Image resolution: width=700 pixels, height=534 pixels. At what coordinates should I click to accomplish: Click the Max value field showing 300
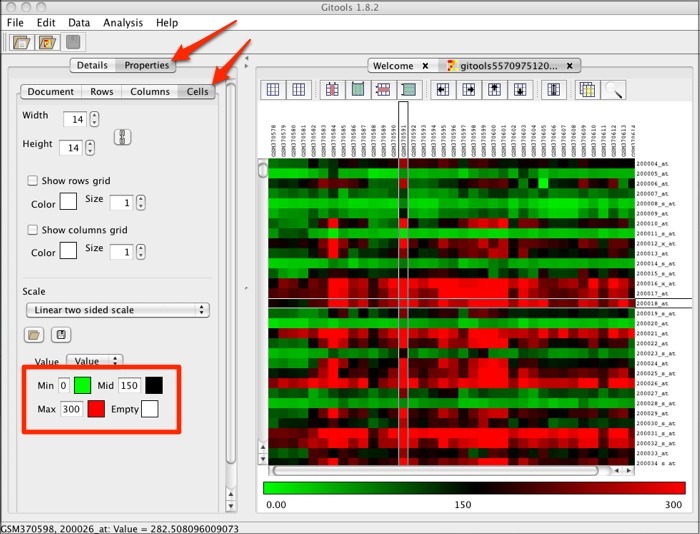pos(71,409)
